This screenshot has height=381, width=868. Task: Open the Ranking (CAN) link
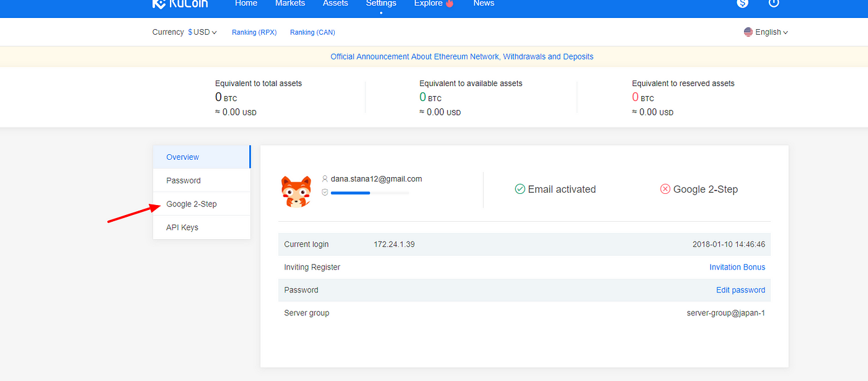tap(312, 32)
